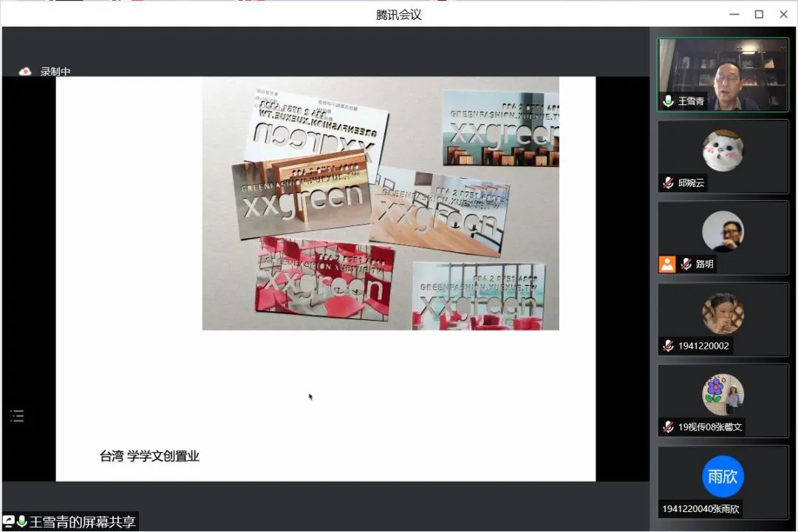Click 王雪青's green microphone icon in video tile
This screenshot has height=532, width=798.
pyautogui.click(x=668, y=101)
